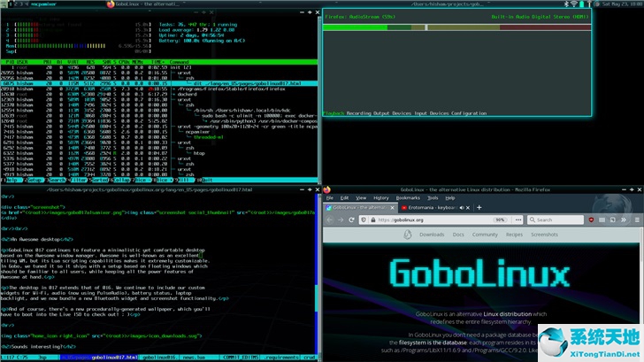Expand Firefox toolbar overflow chevrons
644x362 pixels.
[x=623, y=220]
